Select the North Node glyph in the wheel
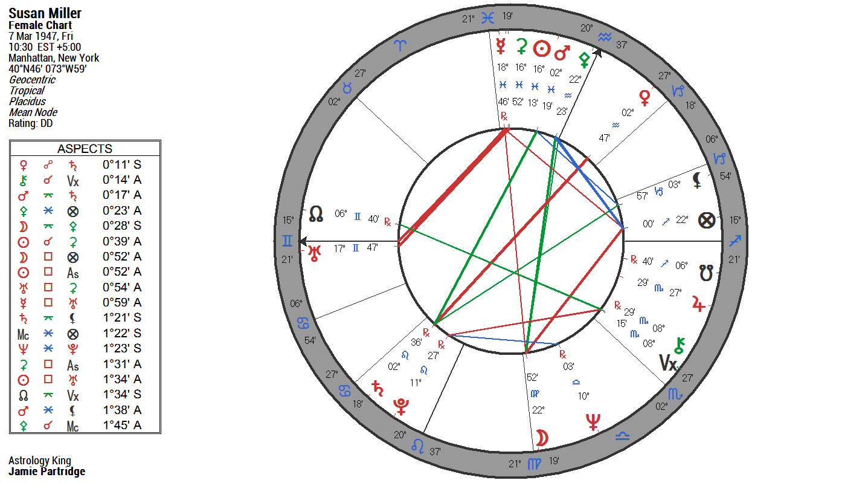Viewport: 868px width, 483px height. [x=316, y=213]
